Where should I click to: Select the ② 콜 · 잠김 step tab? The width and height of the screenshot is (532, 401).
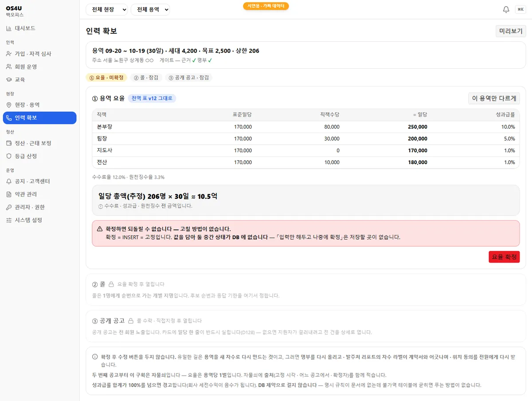[146, 78]
